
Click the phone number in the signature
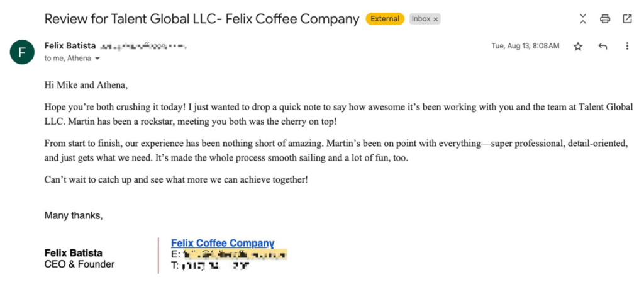214,266
